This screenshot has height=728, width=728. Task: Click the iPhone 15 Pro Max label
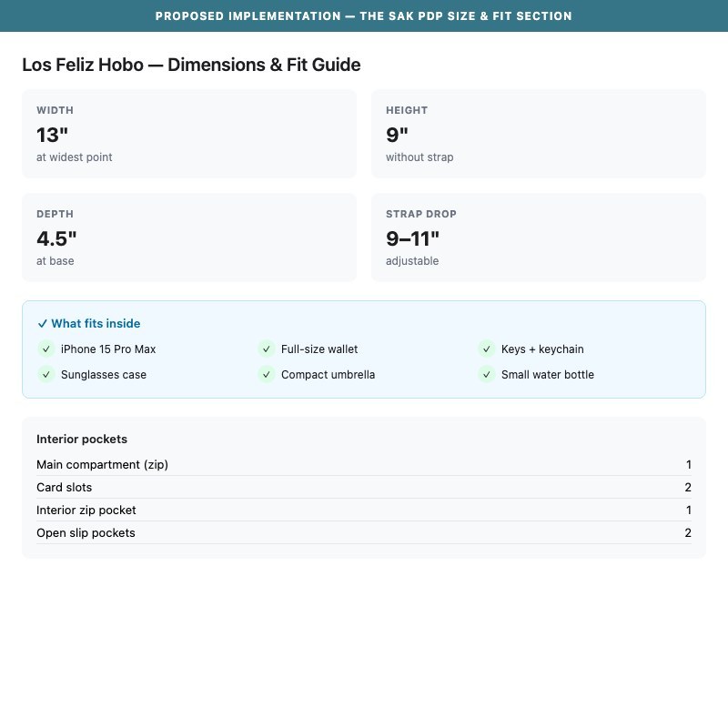coord(108,349)
